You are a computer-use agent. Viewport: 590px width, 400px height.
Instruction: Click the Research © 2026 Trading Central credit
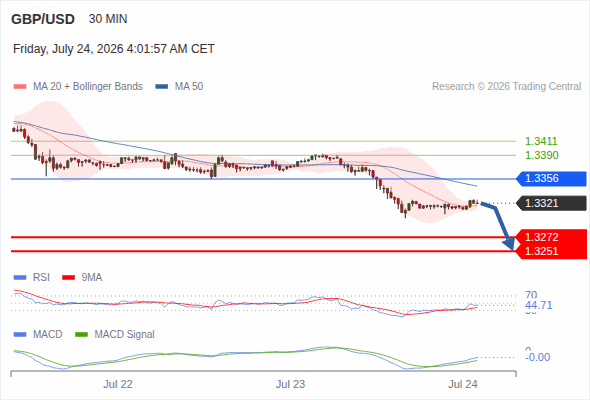(x=506, y=87)
